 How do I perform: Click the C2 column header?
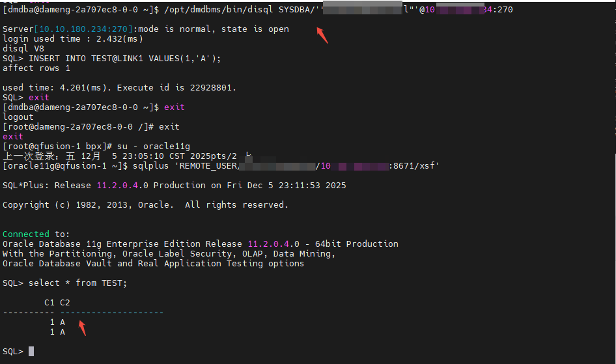click(65, 303)
